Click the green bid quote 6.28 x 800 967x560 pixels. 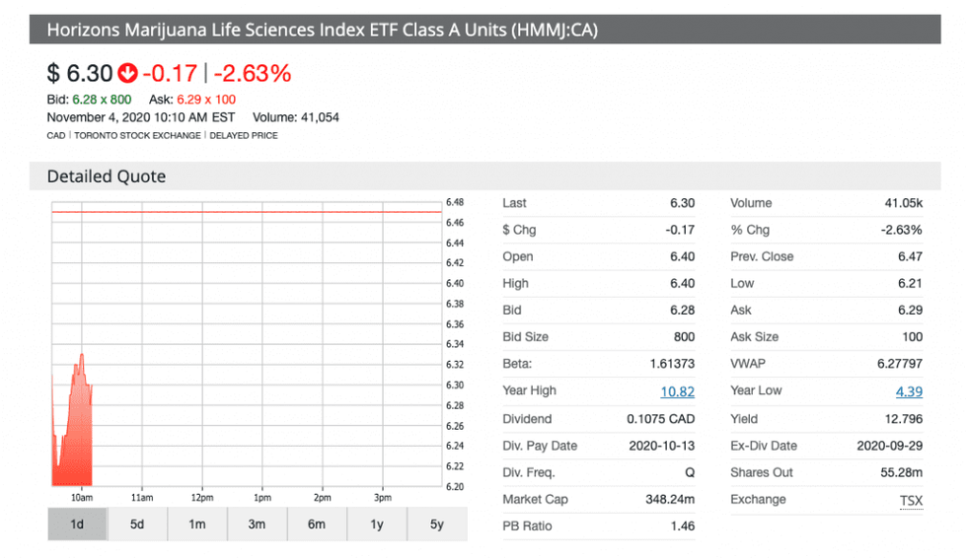click(x=102, y=100)
